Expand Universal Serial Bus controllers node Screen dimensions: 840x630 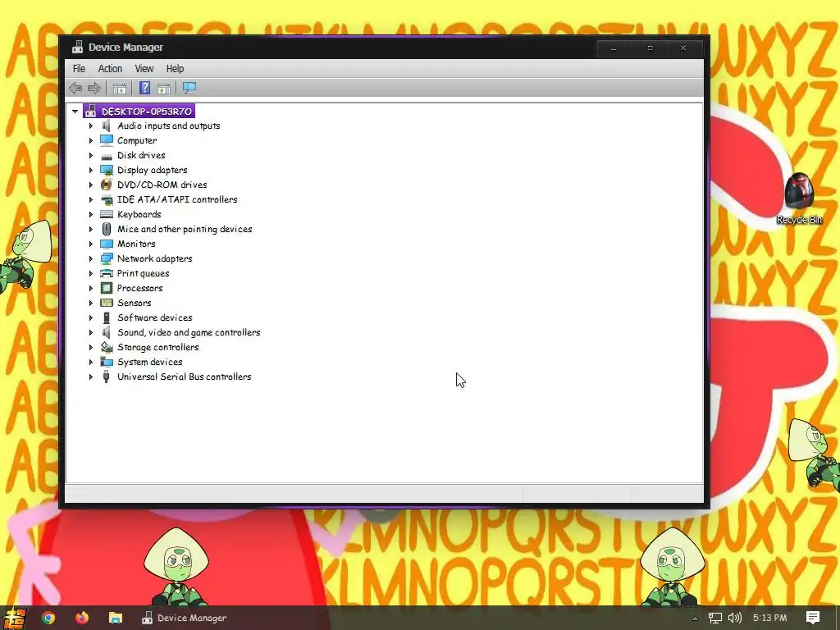pos(90,377)
